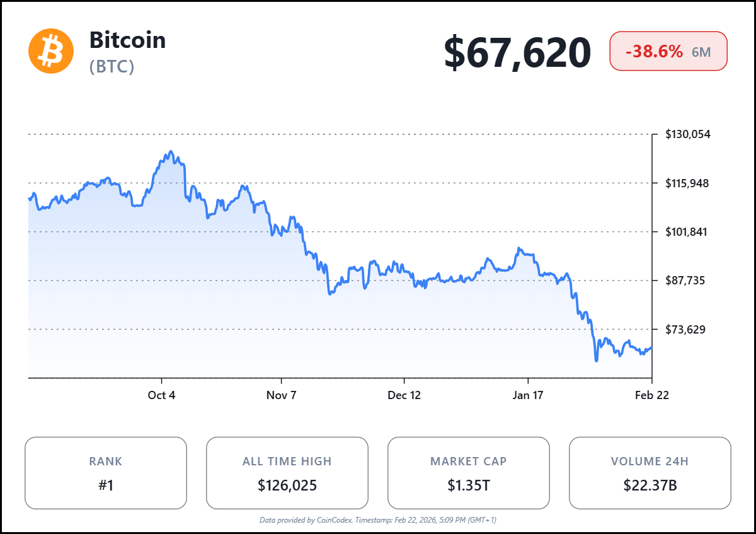Click the Bitcoin name heading
The image size is (756, 534).
point(127,40)
